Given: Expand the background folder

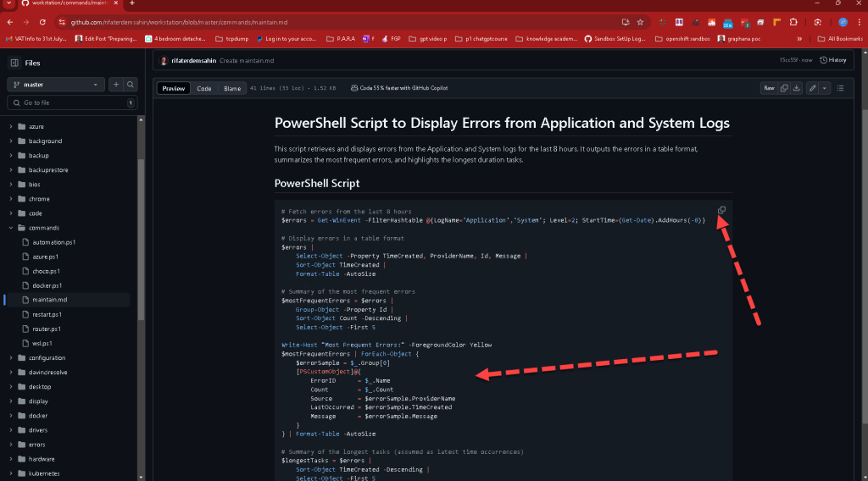Looking at the screenshot, I should tap(11, 141).
